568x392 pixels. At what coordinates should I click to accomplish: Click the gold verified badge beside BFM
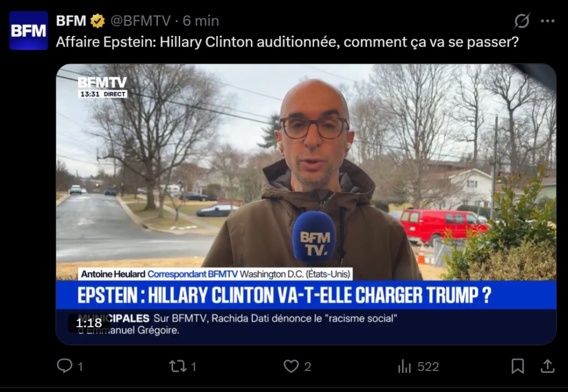click(98, 21)
